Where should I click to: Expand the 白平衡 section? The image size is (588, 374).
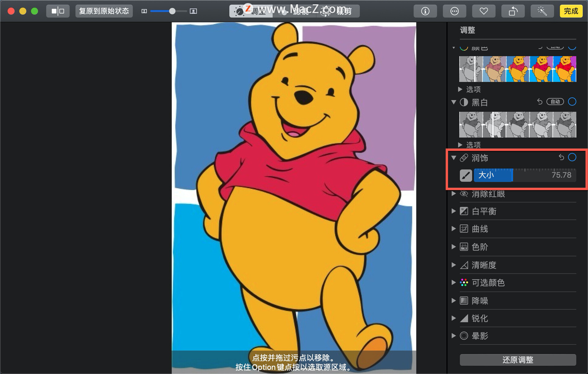pyautogui.click(x=454, y=211)
